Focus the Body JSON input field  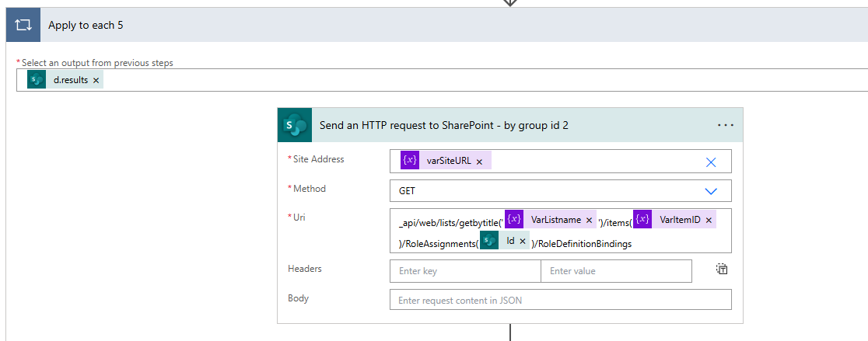pos(561,300)
